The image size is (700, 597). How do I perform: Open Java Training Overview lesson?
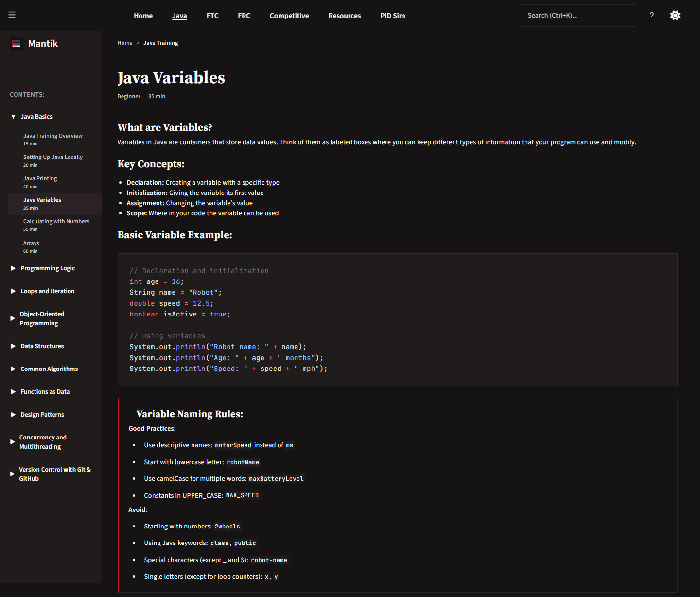(55, 140)
